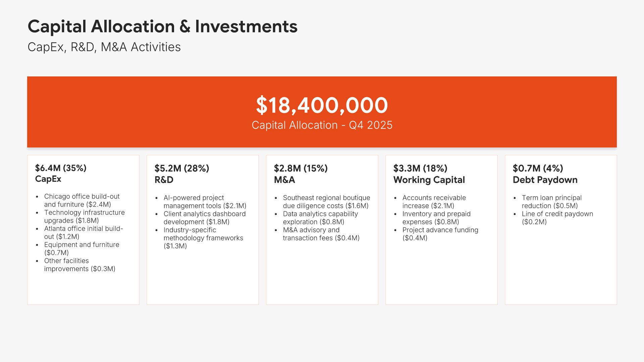Click the Atlanta office initial build-out bullet

point(83,233)
